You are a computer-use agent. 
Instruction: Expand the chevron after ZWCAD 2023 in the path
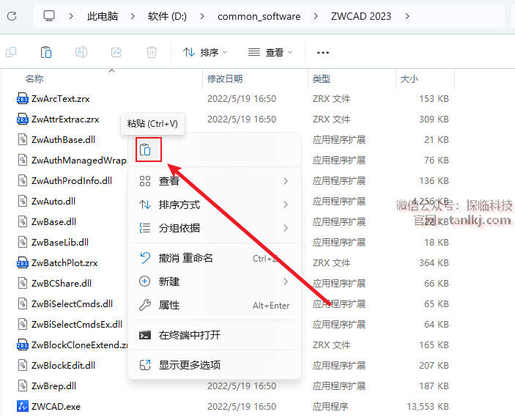coord(407,16)
